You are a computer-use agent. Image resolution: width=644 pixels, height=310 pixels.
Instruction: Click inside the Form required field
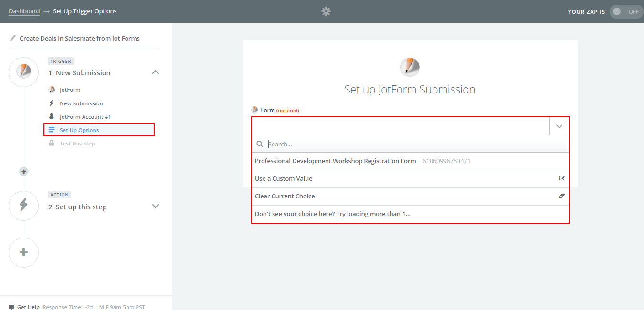tap(401, 126)
